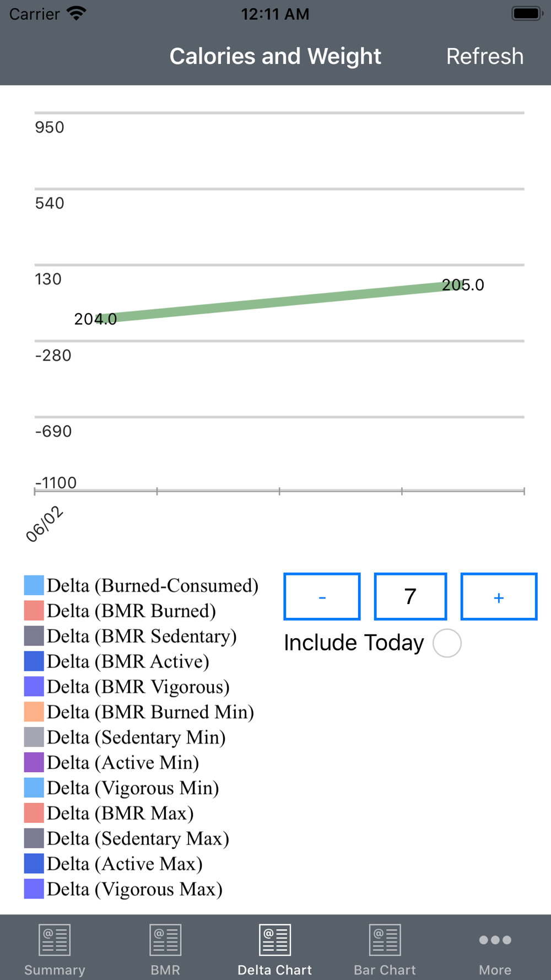Open the More dots icon
Viewport: 551px width, 980px height.
click(495, 940)
